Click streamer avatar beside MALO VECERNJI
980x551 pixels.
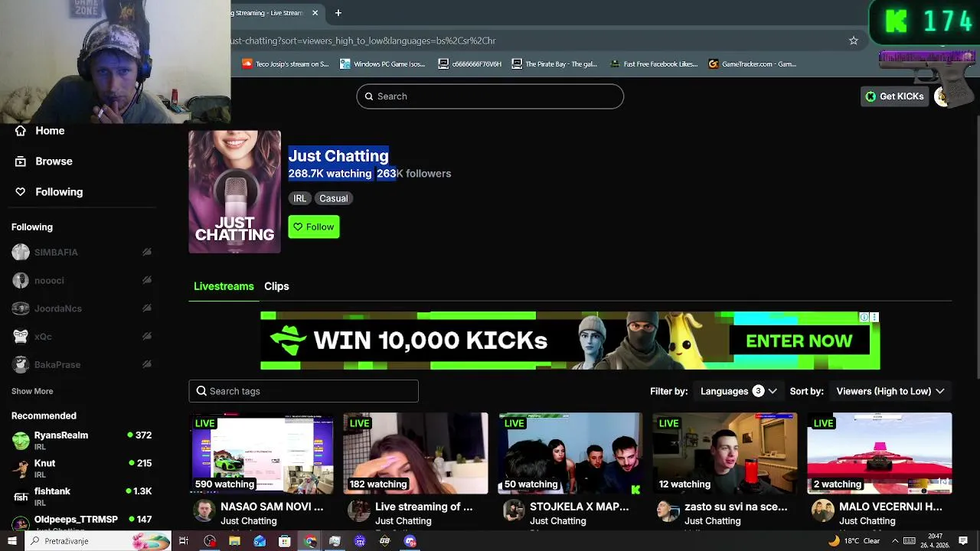click(823, 511)
